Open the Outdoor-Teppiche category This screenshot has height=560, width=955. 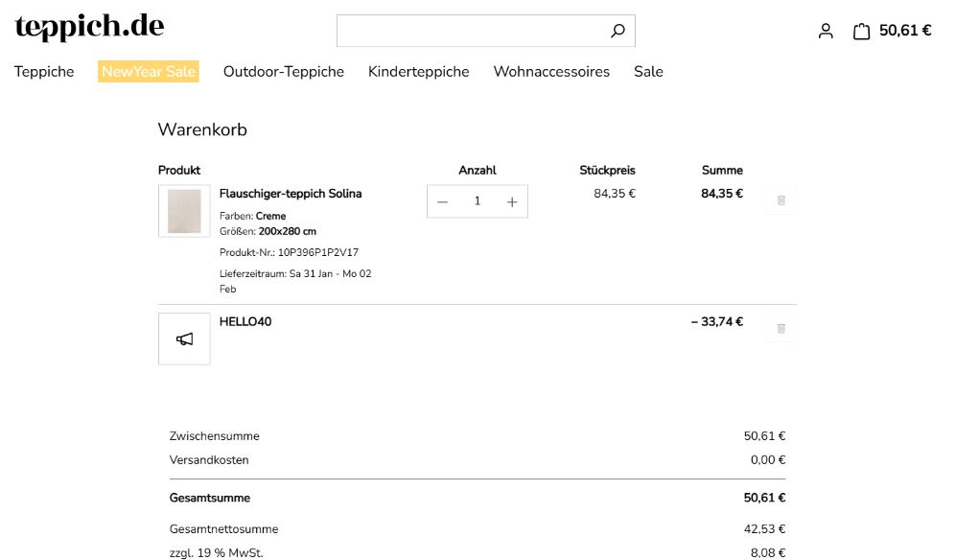[284, 71]
